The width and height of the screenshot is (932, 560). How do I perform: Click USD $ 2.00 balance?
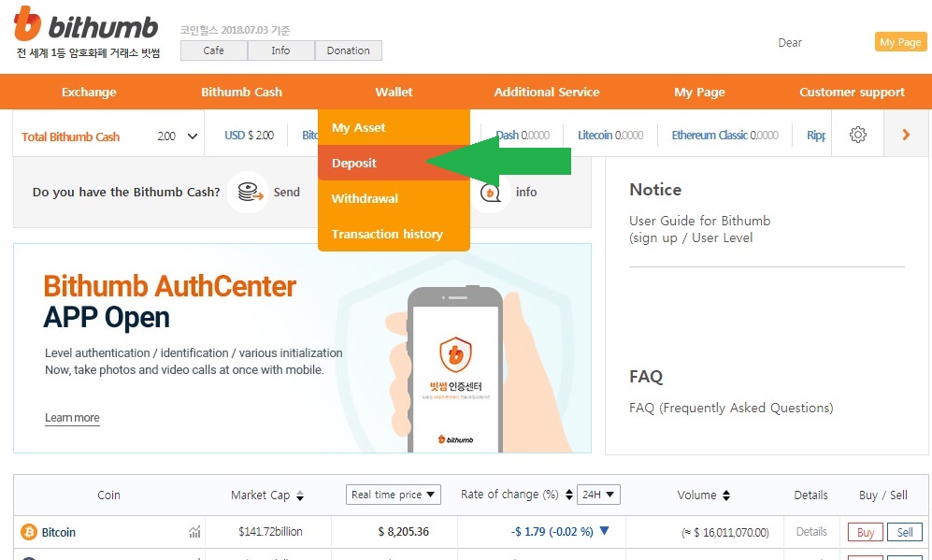coord(249,135)
